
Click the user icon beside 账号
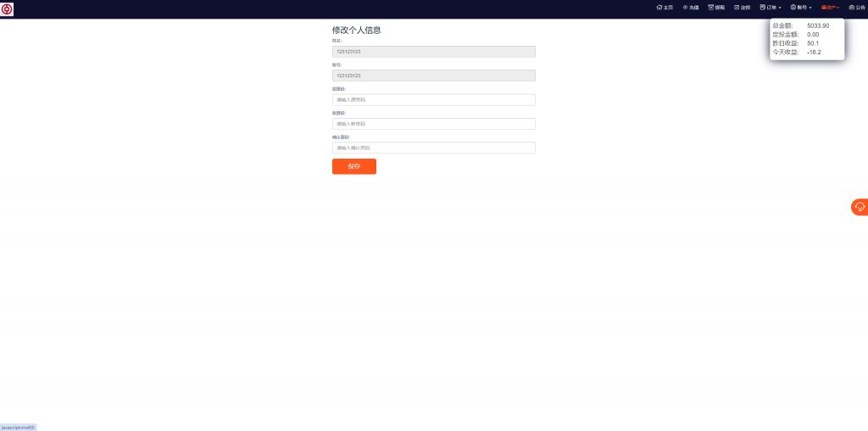pyautogui.click(x=793, y=8)
